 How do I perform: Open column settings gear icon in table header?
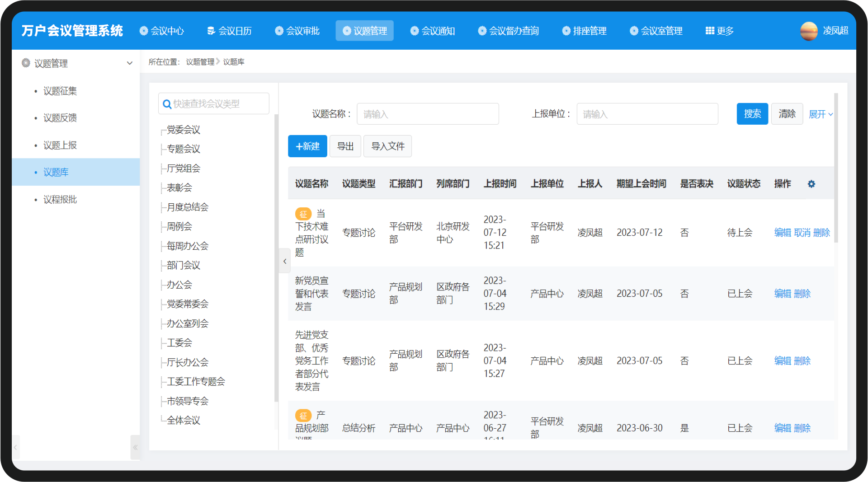tap(811, 184)
